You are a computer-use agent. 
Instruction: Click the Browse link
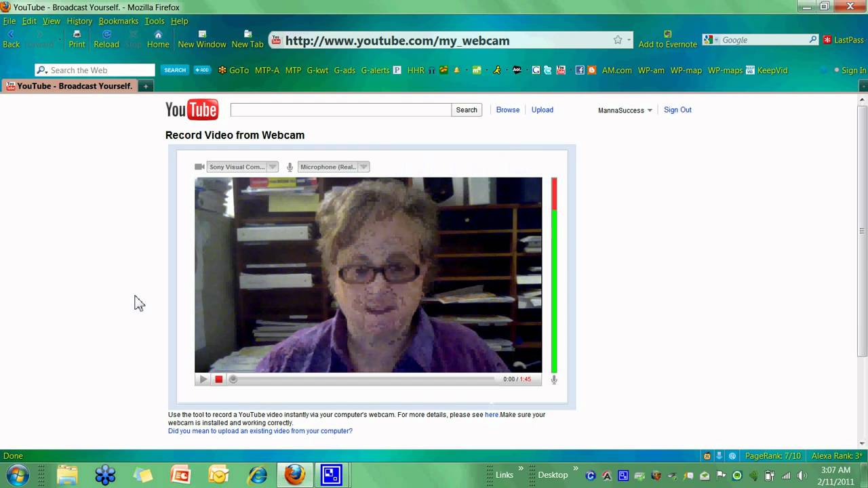tap(508, 110)
